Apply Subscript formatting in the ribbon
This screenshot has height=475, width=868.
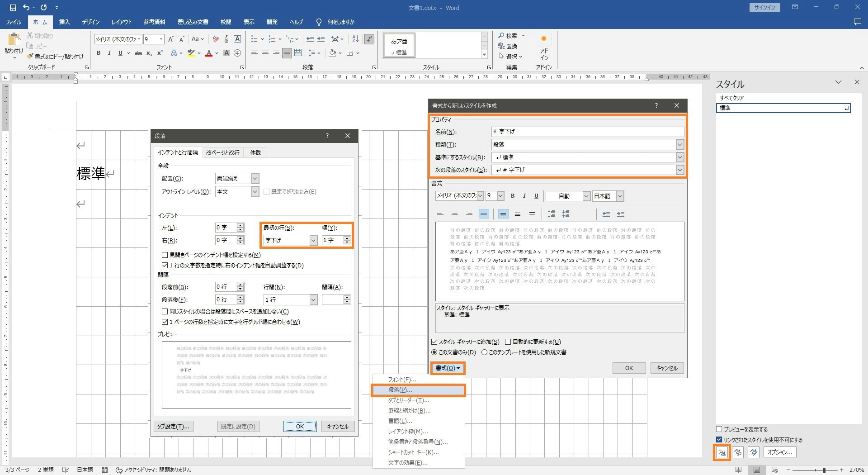pos(149,53)
